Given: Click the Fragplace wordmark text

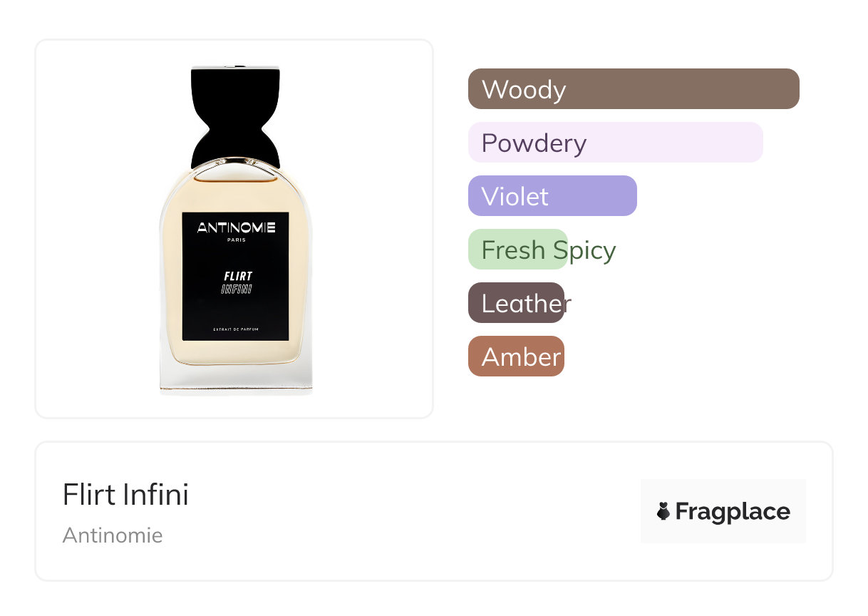Looking at the screenshot, I should point(733,511).
